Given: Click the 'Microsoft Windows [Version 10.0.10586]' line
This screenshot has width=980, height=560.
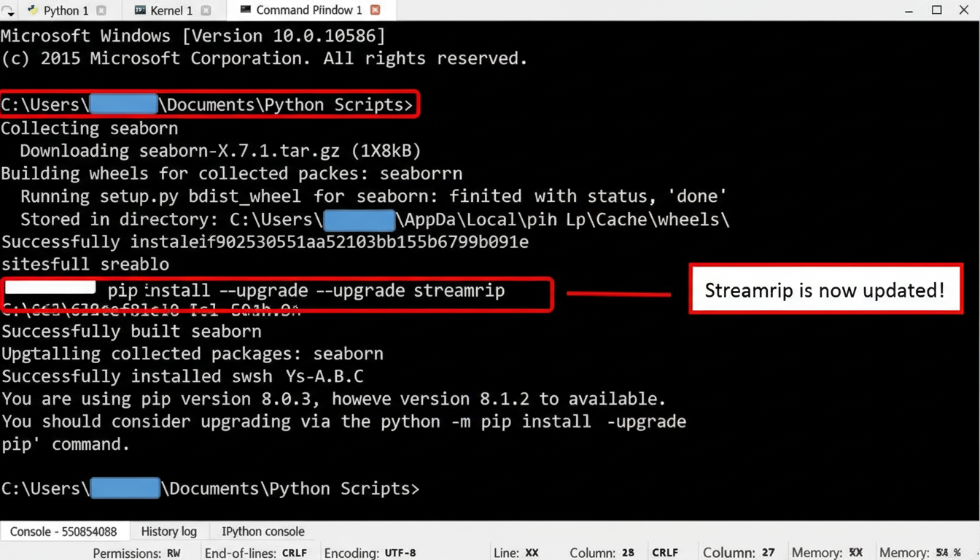Looking at the screenshot, I should pos(193,36).
